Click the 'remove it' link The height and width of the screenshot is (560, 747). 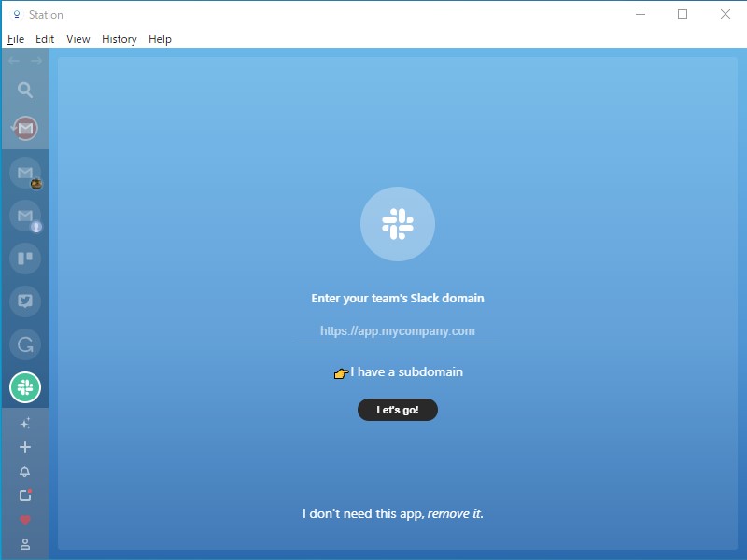[x=455, y=514]
